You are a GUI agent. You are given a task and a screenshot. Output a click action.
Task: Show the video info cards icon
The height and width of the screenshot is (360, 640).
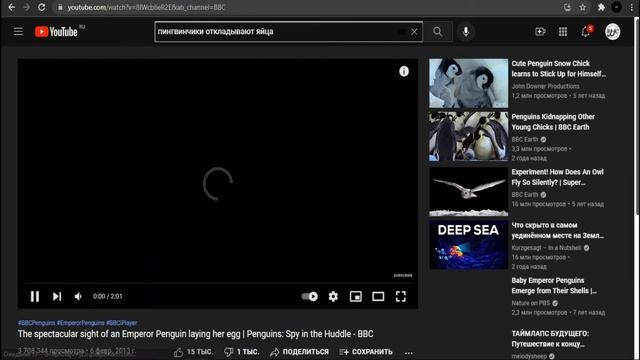click(404, 71)
